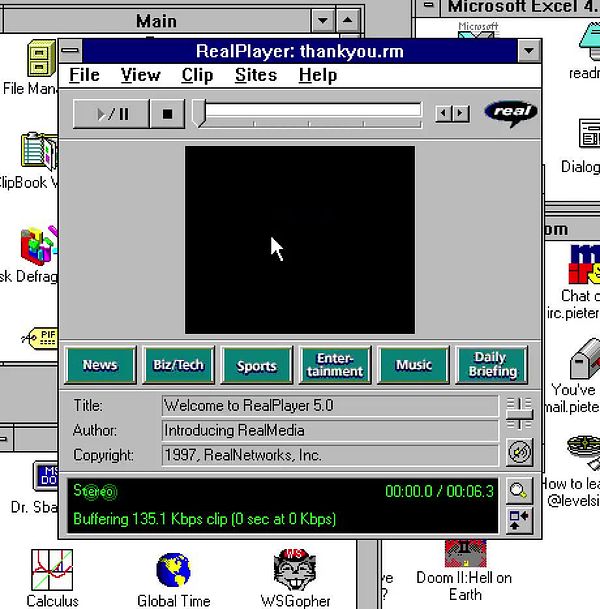Viewport: 600px width, 609px height.
Task: Open the Microsoft Excel group's control menu box
Action: [428, 6]
